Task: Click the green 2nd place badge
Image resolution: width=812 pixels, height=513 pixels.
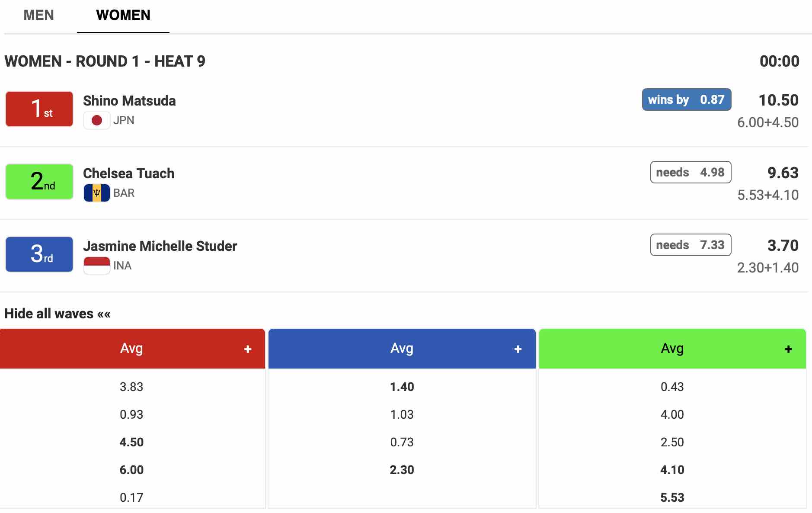Action: [39, 182]
